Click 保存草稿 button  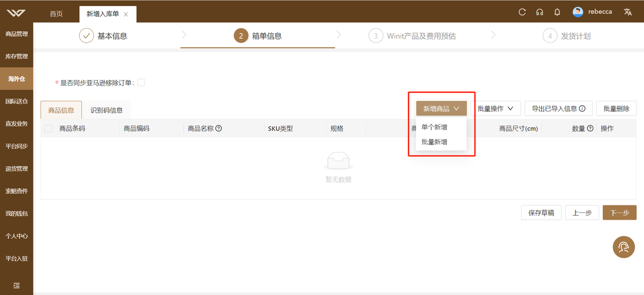coord(541,212)
